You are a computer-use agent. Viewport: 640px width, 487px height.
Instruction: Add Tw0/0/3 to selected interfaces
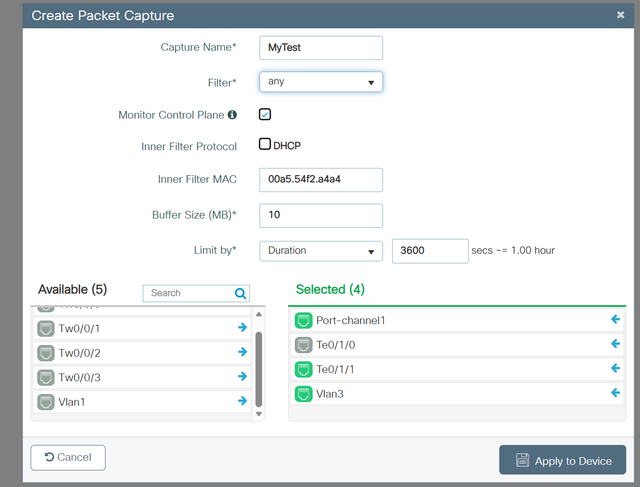[x=242, y=376]
